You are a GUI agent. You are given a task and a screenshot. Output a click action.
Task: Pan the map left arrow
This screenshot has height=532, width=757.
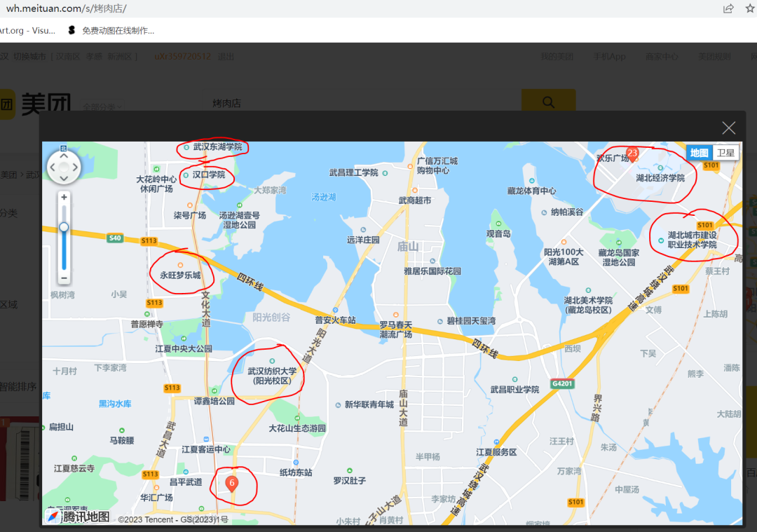point(53,167)
